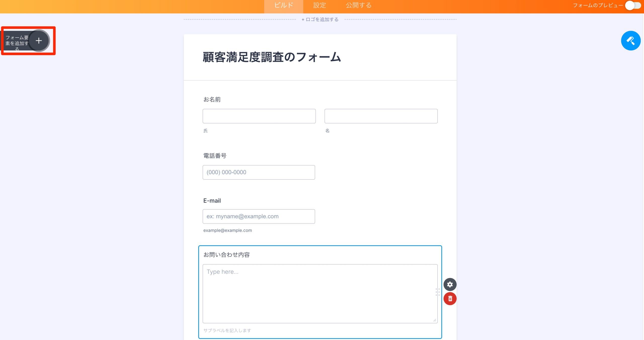
Task: Open the form designer paint roller icon
Action: [x=630, y=41]
